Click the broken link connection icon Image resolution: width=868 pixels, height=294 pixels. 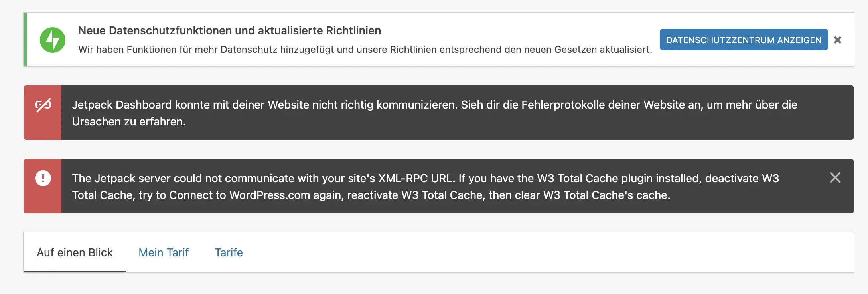point(43,105)
